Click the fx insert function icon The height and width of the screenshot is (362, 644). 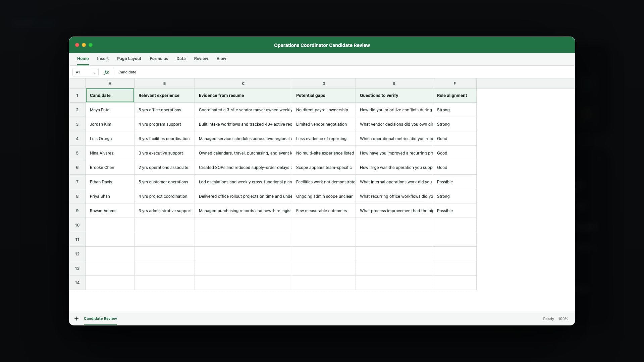(x=106, y=72)
